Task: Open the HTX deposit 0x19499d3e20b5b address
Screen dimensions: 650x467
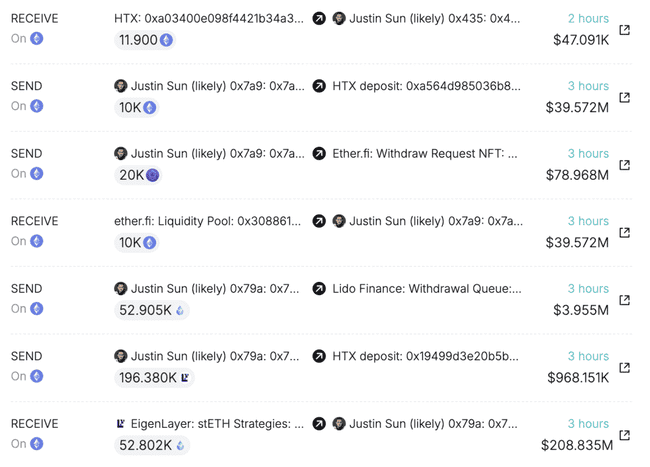Action: pyautogui.click(x=427, y=356)
